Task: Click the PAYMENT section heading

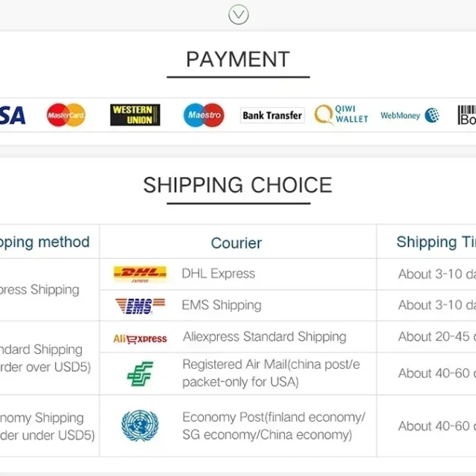Action: (238, 59)
